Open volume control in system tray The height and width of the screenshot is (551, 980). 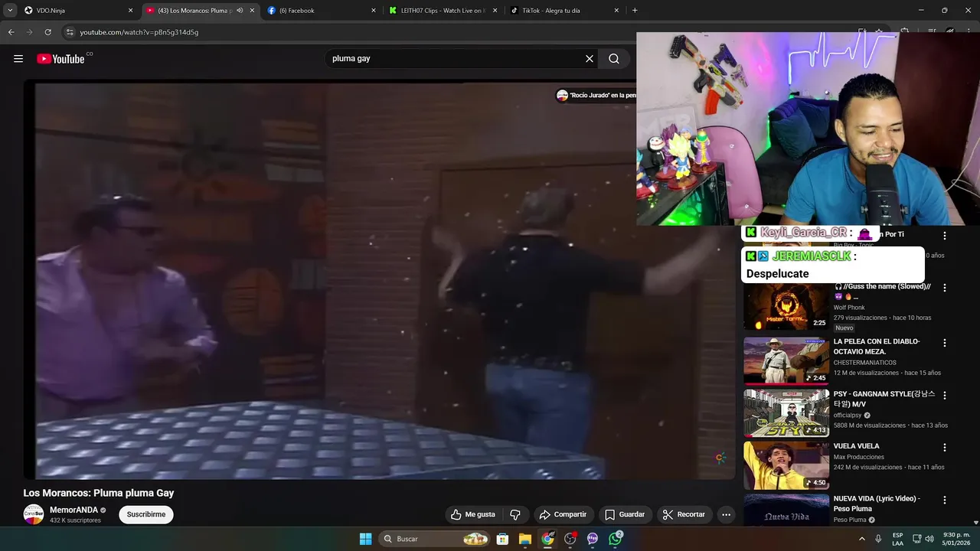(x=929, y=539)
